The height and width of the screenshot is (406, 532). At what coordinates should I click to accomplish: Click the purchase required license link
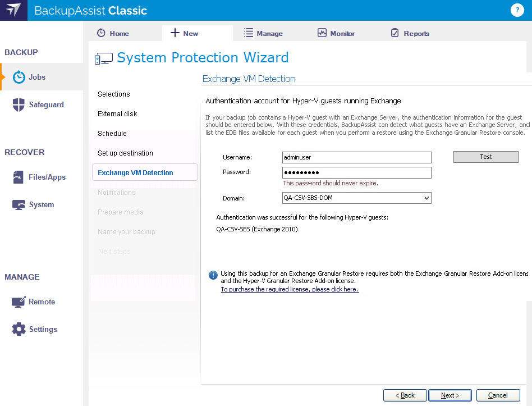[x=290, y=289]
